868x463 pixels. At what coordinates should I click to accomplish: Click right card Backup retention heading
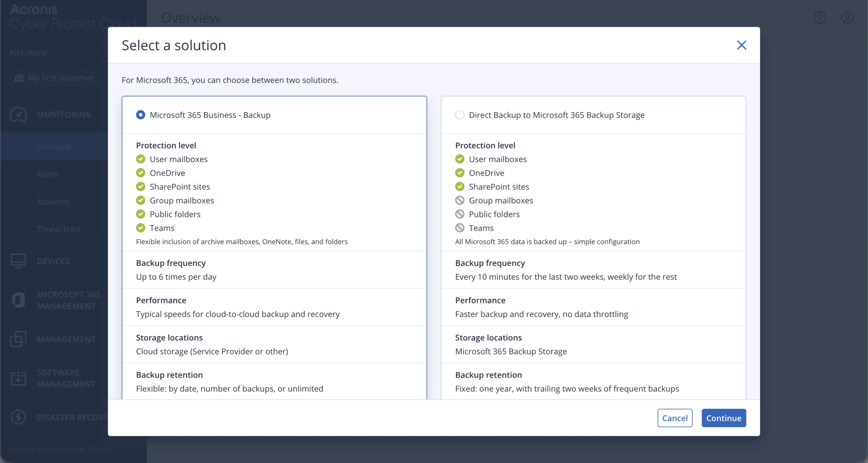pos(488,375)
